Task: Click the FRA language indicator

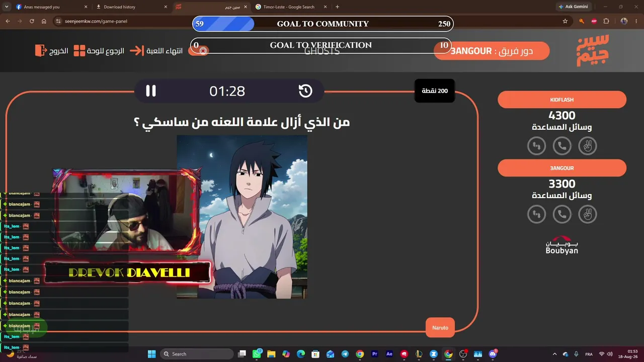Action: click(x=589, y=354)
